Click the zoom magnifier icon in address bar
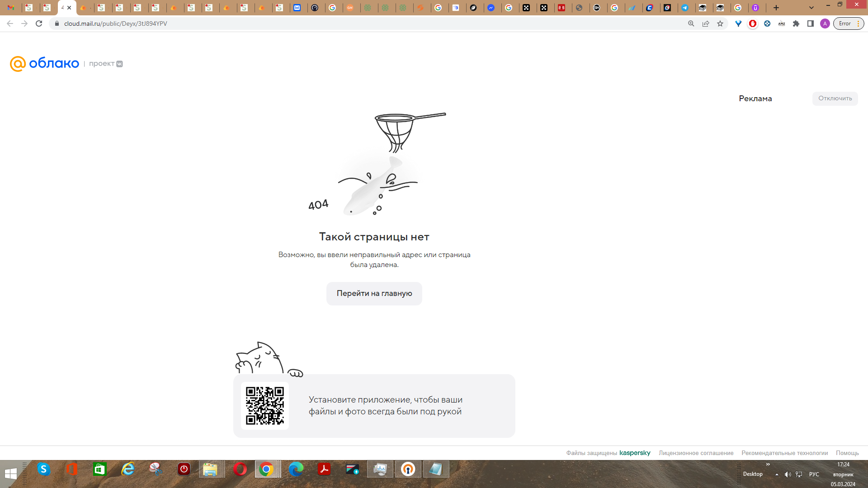 coord(691,23)
